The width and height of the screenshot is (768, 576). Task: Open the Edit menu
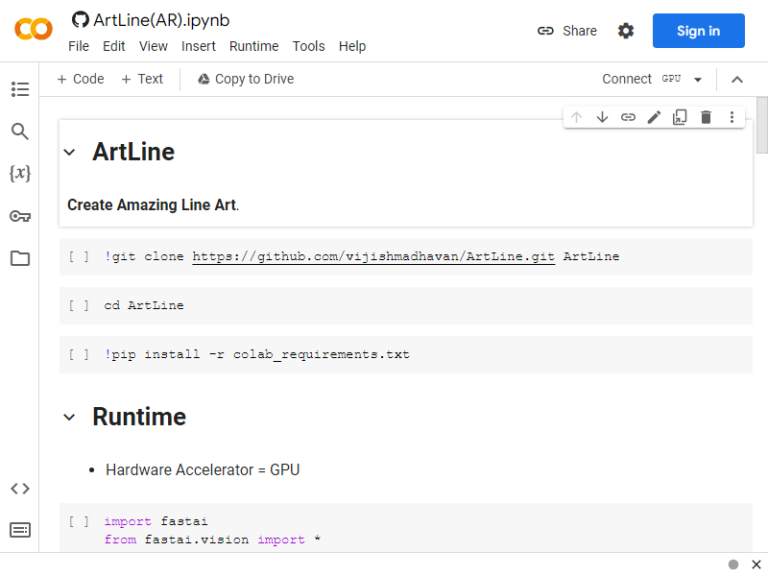point(114,46)
